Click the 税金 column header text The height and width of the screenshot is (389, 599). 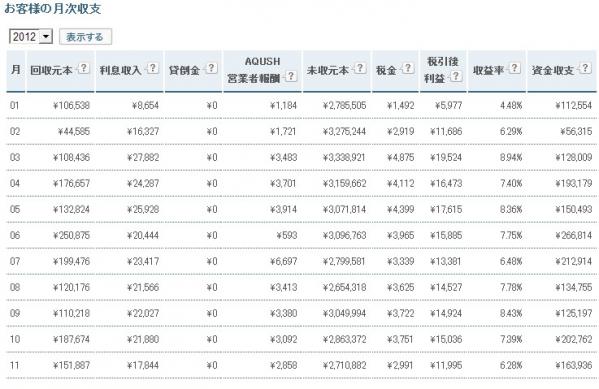click(x=385, y=70)
